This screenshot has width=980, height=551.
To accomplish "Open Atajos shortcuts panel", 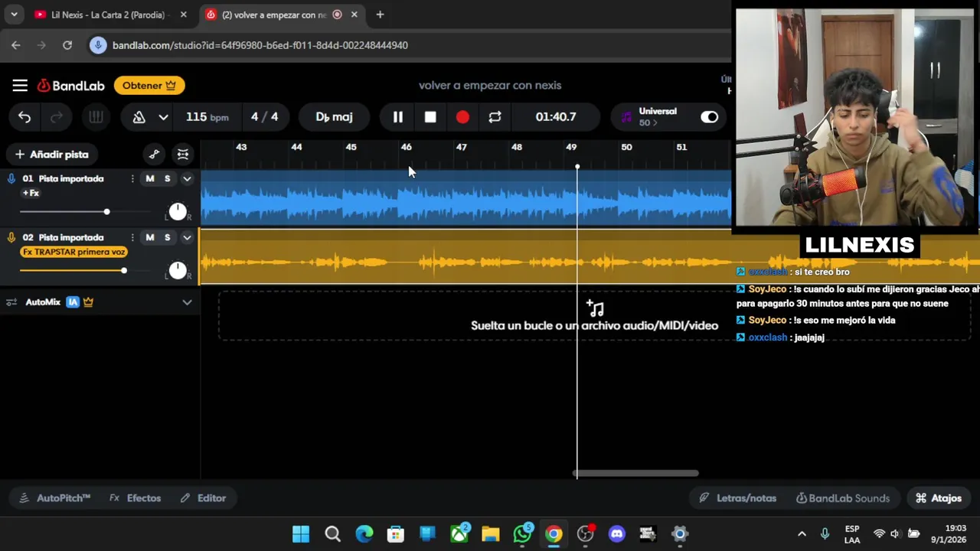I will (939, 498).
